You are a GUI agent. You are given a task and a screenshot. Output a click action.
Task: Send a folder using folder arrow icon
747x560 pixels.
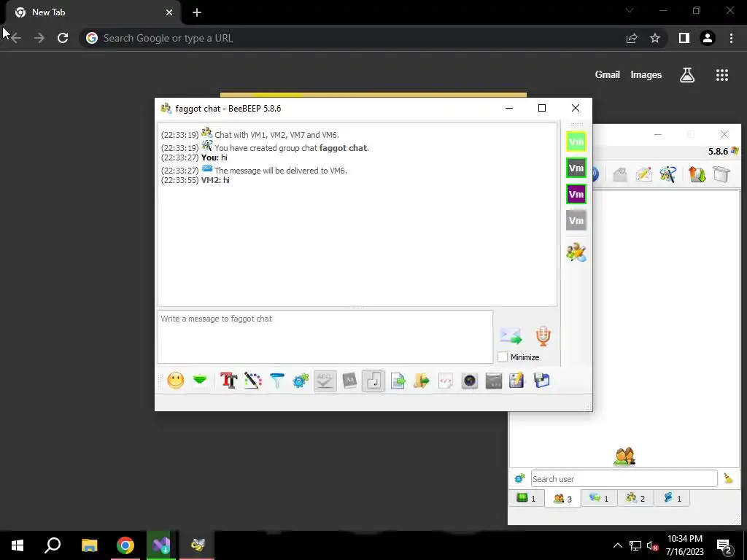pyautogui.click(x=422, y=381)
